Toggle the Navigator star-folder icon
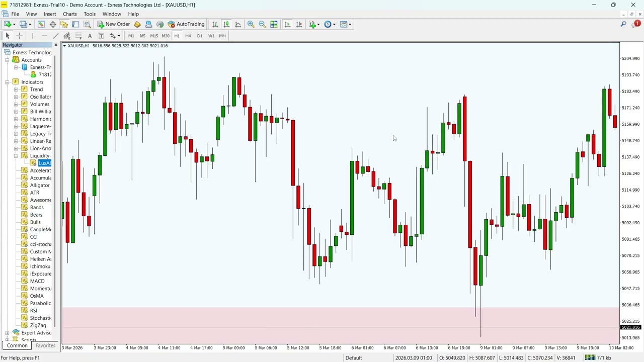Screen dimensions: 644x362 pyautogui.click(x=64, y=24)
